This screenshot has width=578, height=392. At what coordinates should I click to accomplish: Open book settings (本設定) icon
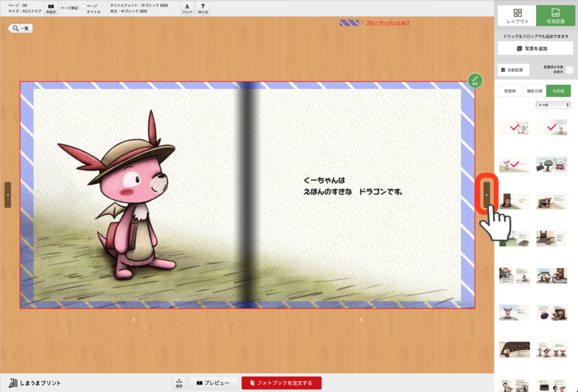51,8
